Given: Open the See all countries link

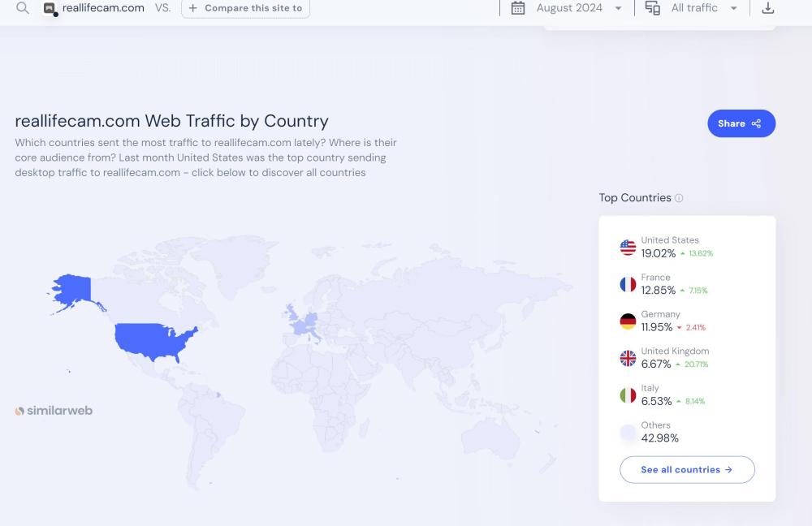Looking at the screenshot, I should click(687, 470).
